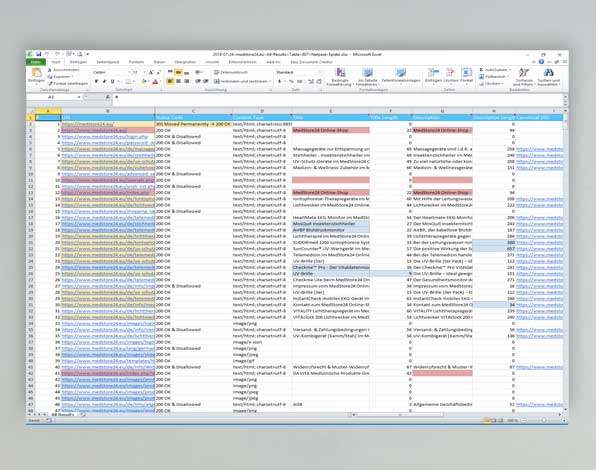Viewport: 596px width, 470px height.
Task: Open the number format dropdown showing Standard
Action: [x=299, y=72]
